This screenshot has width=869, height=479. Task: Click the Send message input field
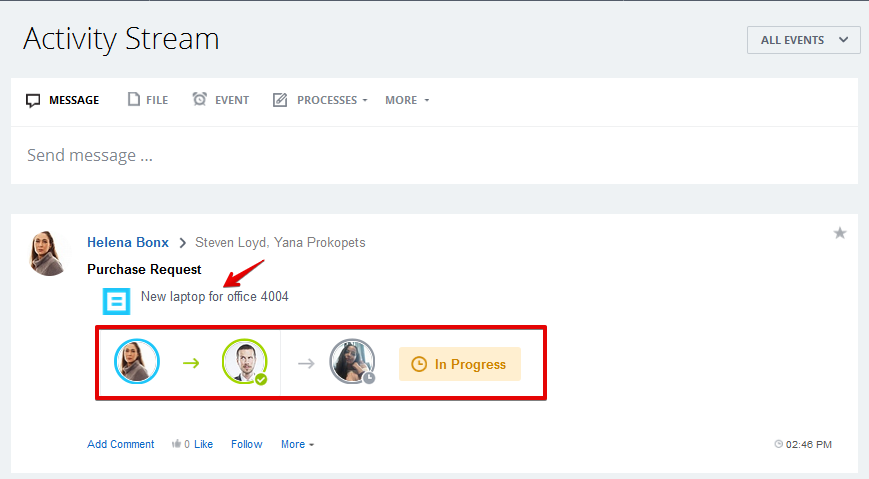434,155
